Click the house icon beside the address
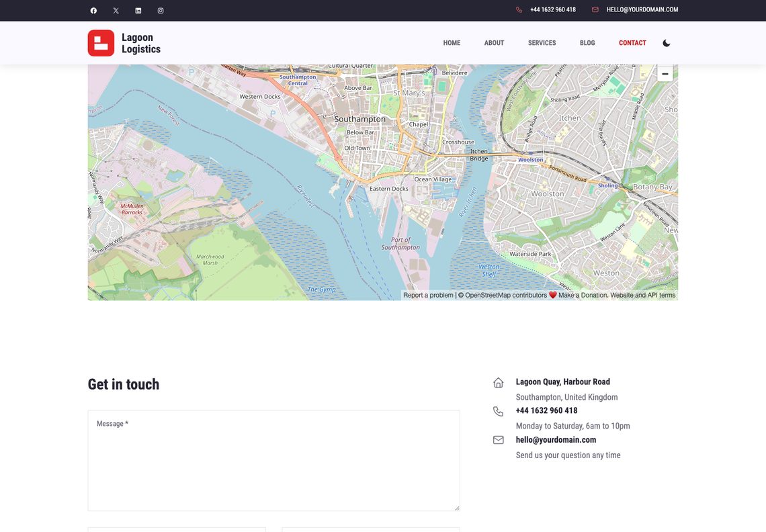The width and height of the screenshot is (766, 532). coord(499,382)
